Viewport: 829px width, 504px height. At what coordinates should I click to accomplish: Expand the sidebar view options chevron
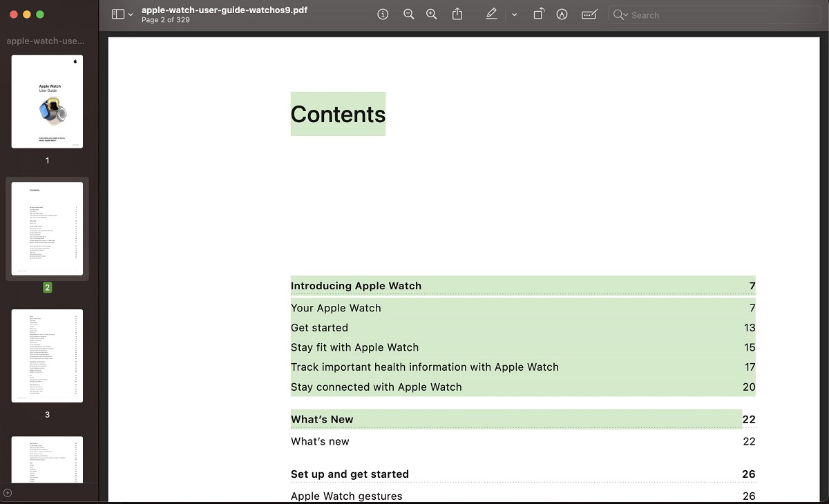[x=131, y=15]
